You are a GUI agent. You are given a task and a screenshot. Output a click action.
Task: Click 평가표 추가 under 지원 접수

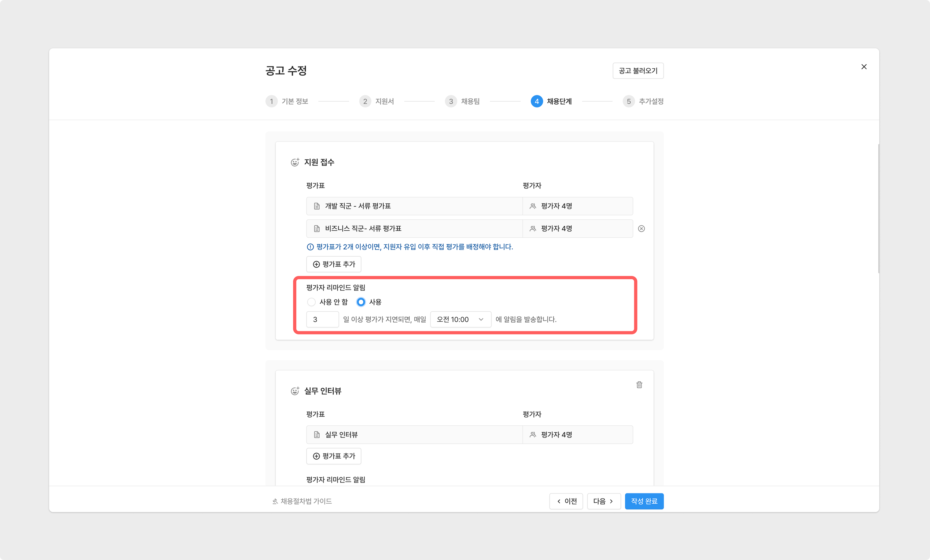click(x=334, y=264)
